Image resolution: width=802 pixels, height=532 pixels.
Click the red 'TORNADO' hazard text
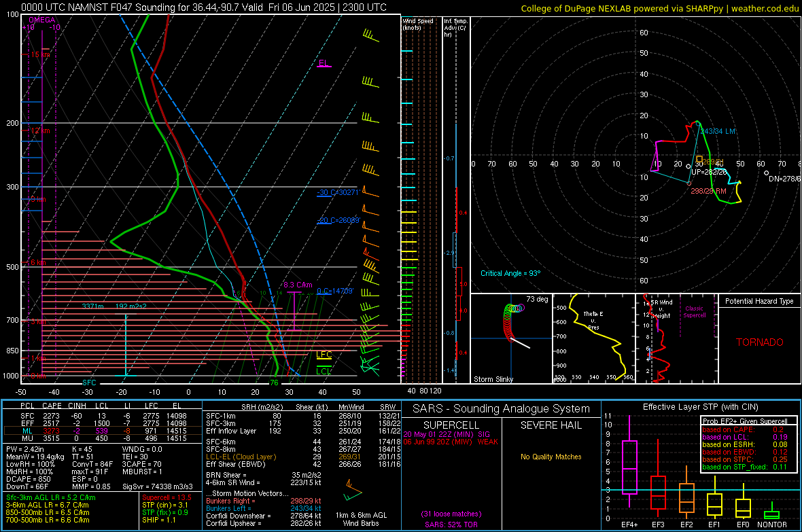tap(760, 342)
